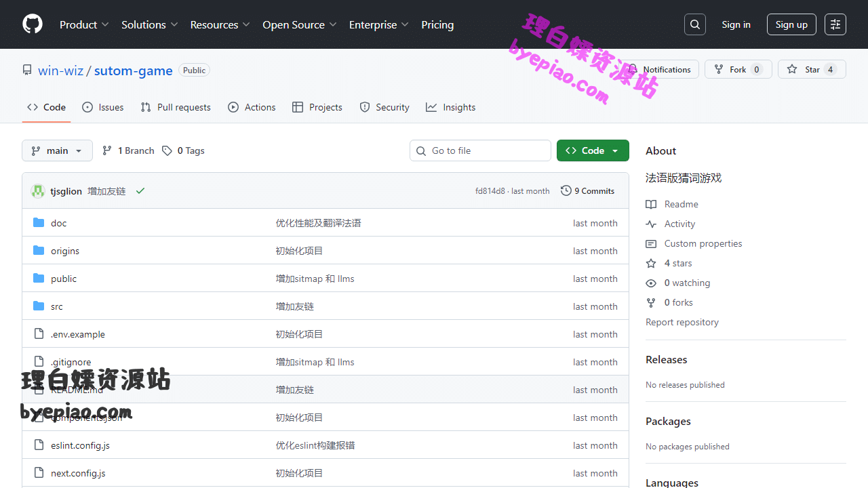
Task: Click the Custom properties icon
Action: pos(651,243)
